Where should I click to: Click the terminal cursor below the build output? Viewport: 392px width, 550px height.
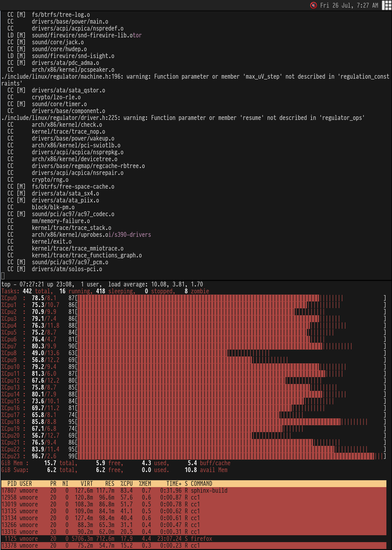click(3, 276)
